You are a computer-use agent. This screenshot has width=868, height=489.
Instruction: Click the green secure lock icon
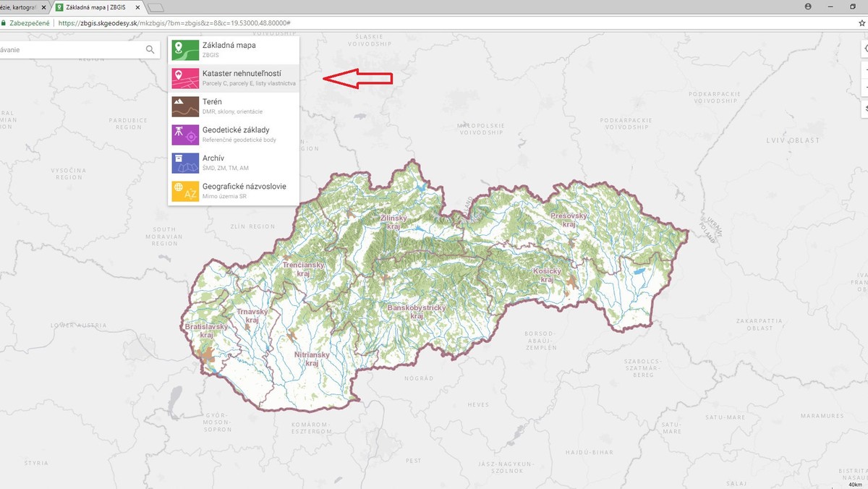pos(4,23)
